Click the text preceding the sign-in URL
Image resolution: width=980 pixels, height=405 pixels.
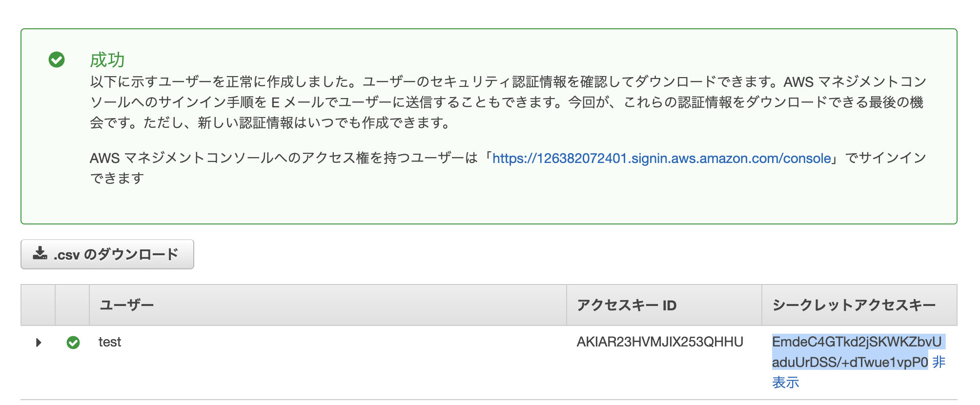283,158
